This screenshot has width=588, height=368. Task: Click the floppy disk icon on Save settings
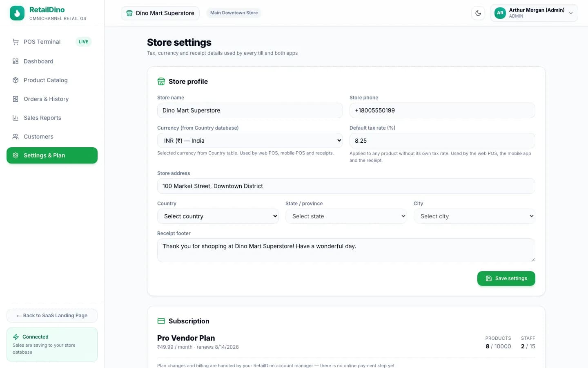point(489,278)
